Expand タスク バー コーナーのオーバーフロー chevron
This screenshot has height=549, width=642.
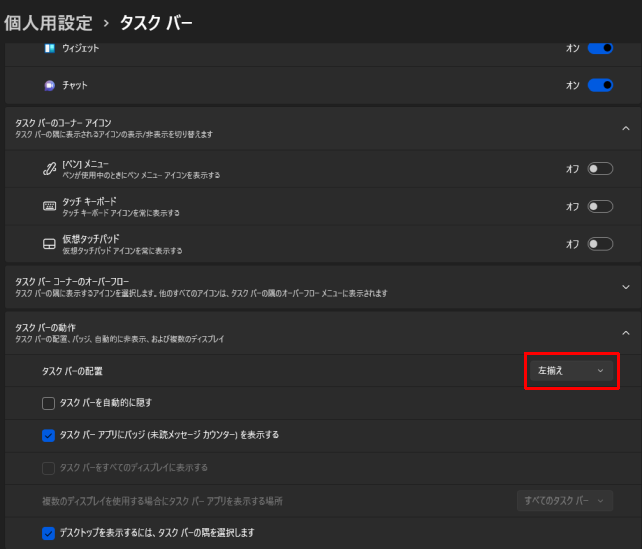(x=626, y=287)
